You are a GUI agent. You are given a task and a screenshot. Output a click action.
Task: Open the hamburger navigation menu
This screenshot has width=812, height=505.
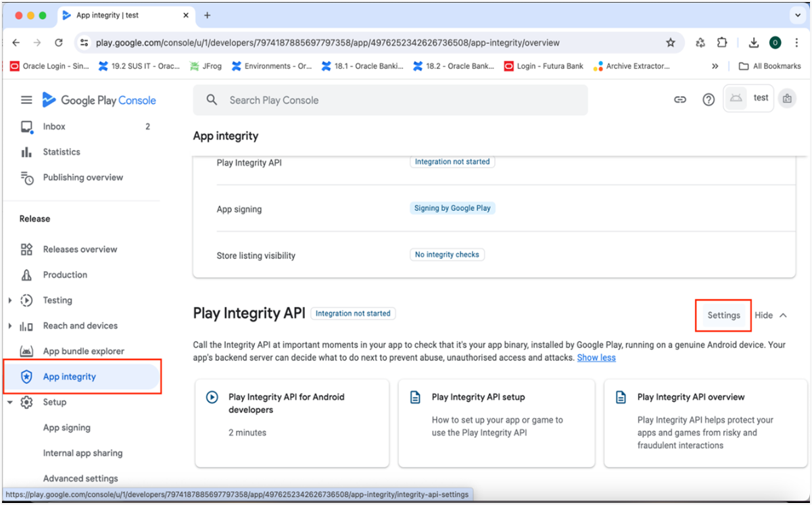[26, 100]
